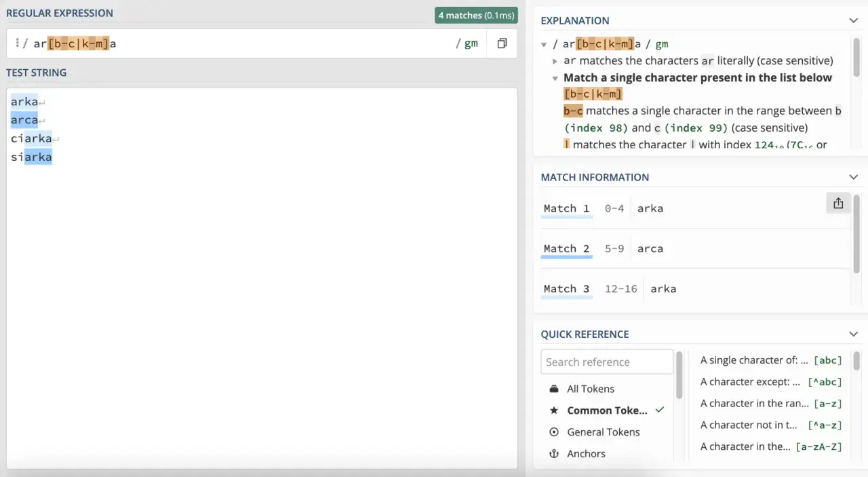Collapse the root regex explanation tree node

(544, 44)
